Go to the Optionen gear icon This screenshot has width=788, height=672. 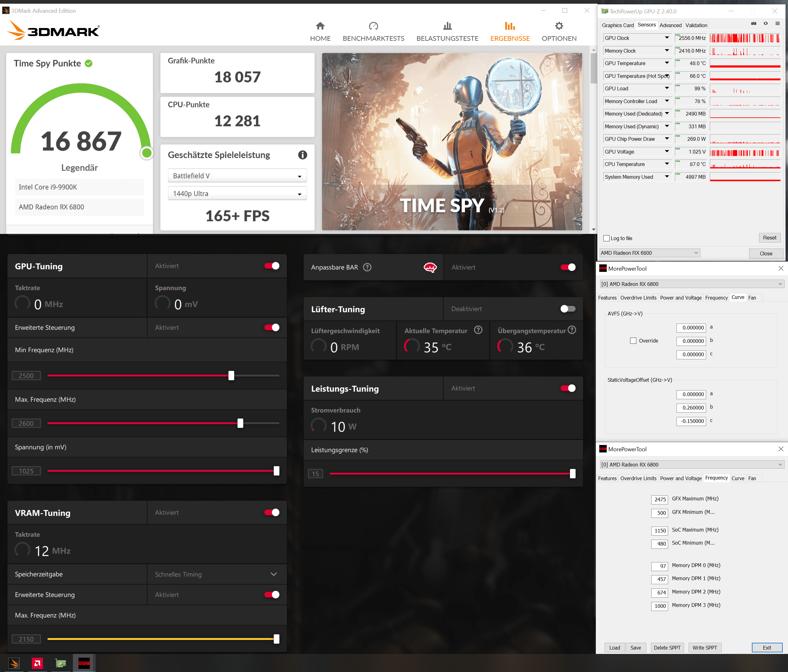click(x=559, y=26)
